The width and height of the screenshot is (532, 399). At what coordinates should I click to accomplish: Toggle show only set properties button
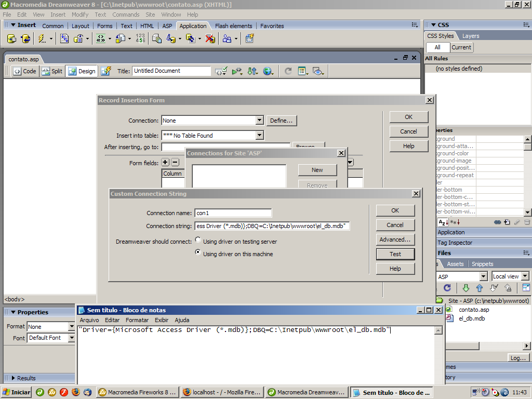455,222
